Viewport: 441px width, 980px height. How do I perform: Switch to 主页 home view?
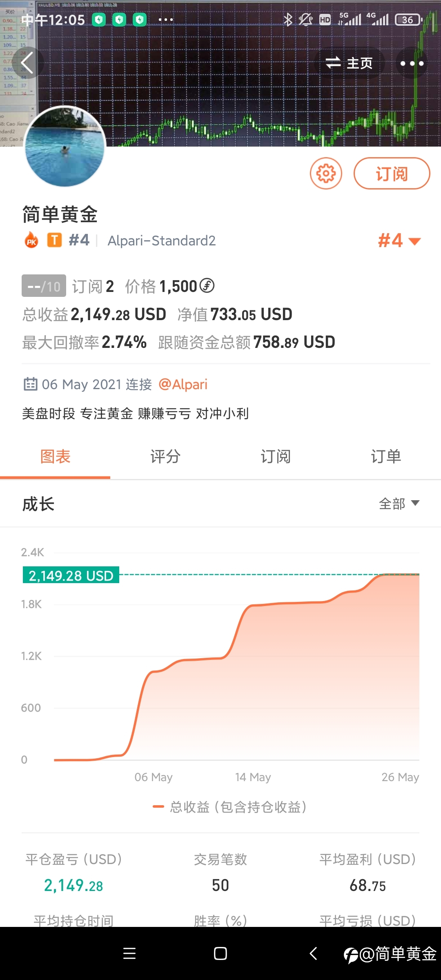349,63
